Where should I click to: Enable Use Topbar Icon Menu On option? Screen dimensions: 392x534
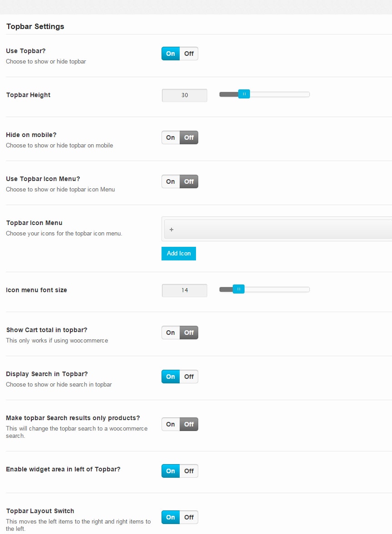(x=171, y=181)
